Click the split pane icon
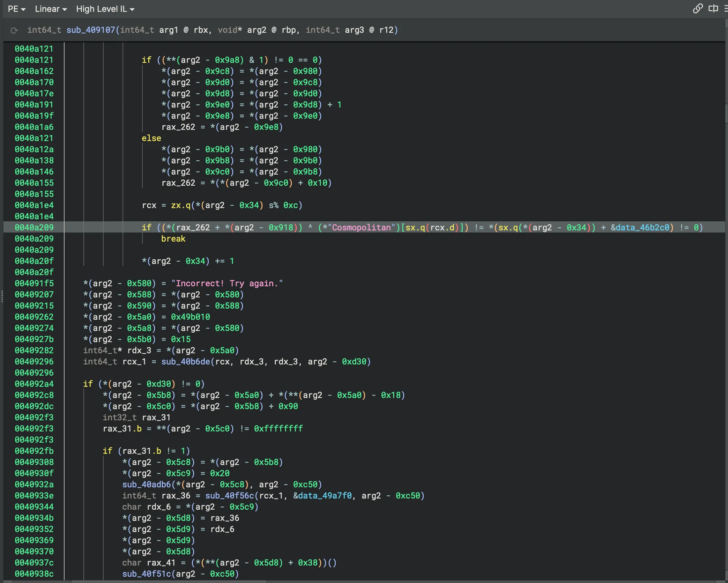 pyautogui.click(x=713, y=8)
